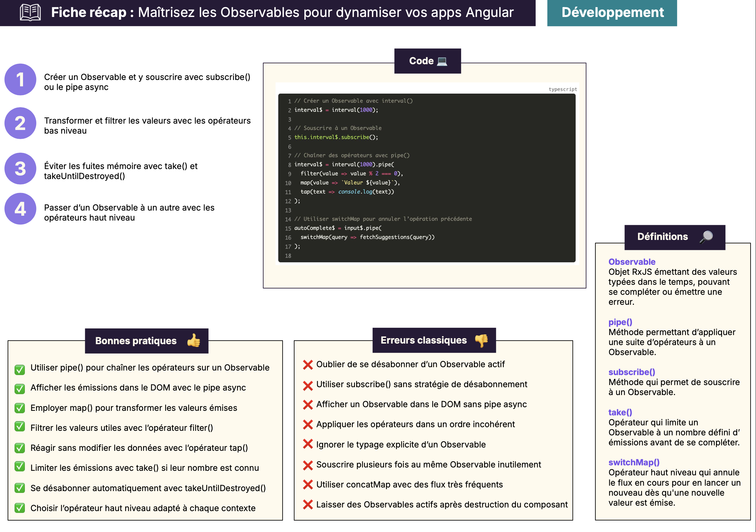756x532 pixels.
Task: Click the red X beside 'Oublier de se désabonner'
Action: pyautogui.click(x=308, y=364)
